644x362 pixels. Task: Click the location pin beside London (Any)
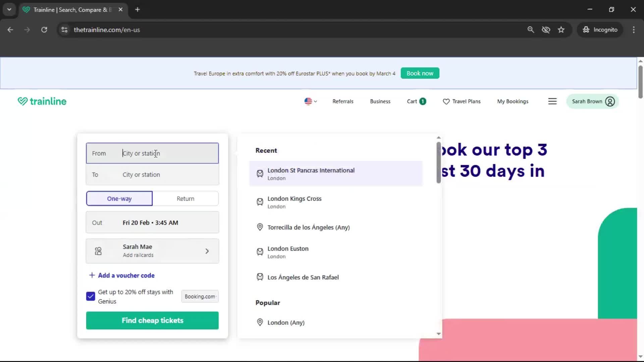click(x=260, y=322)
